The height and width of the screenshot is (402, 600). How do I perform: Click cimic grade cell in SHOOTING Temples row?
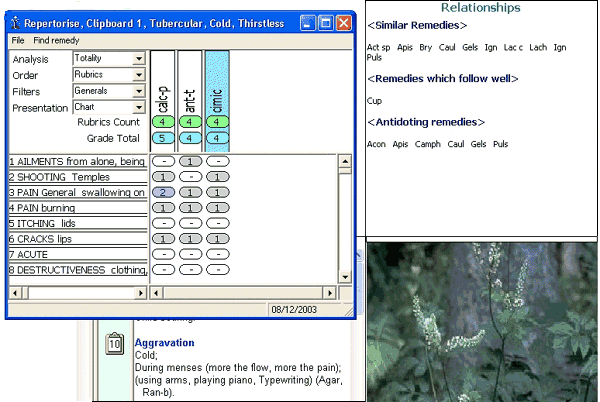(217, 177)
